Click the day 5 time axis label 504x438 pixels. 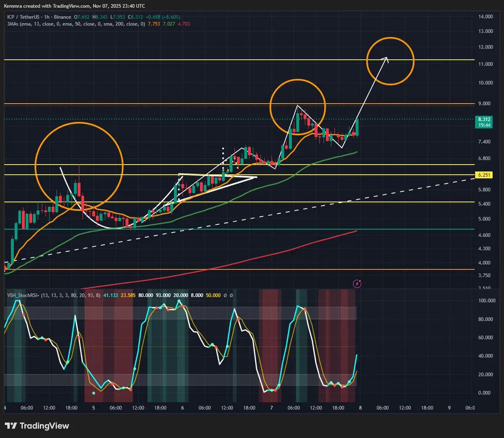(x=94, y=408)
